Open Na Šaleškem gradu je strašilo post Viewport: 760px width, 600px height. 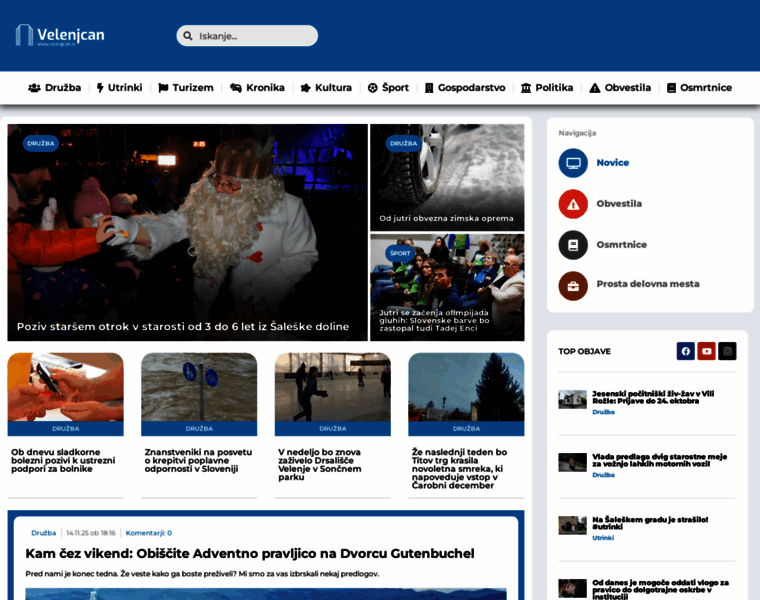coord(650,523)
